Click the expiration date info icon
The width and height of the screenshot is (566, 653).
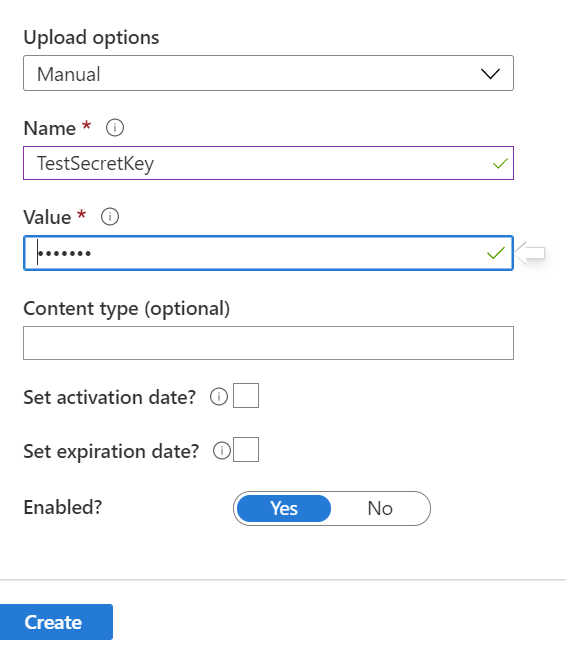click(x=222, y=451)
